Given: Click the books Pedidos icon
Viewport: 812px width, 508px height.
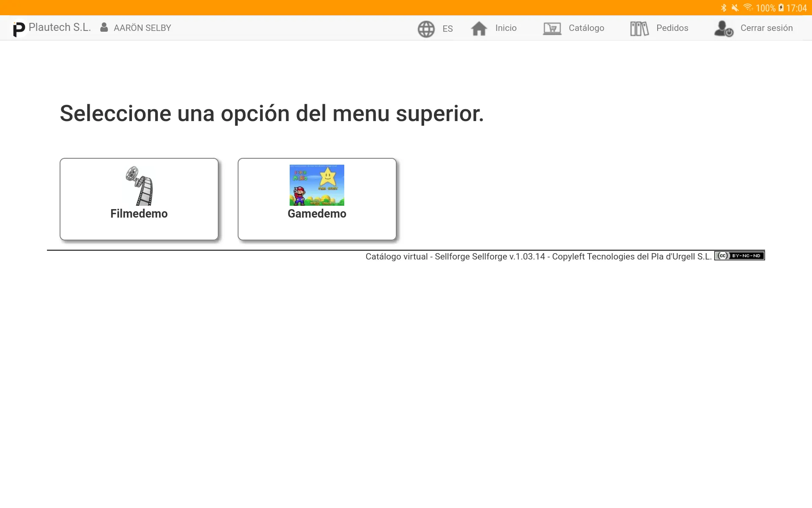Looking at the screenshot, I should (639, 28).
